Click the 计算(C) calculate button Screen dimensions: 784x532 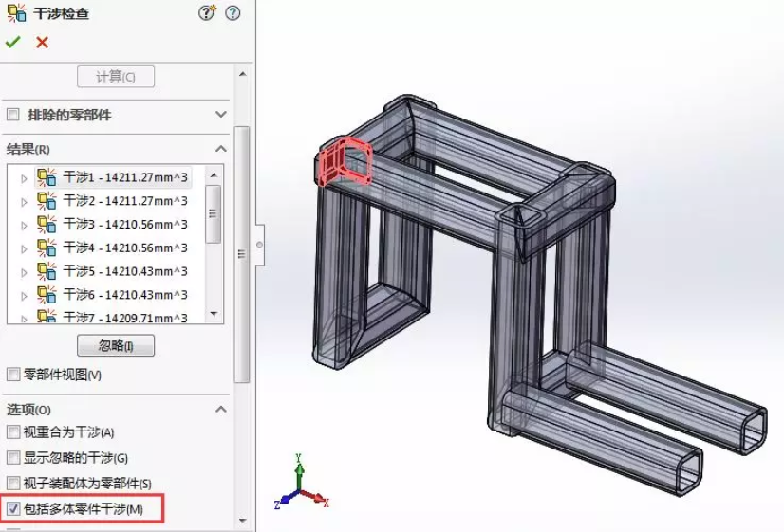116,77
